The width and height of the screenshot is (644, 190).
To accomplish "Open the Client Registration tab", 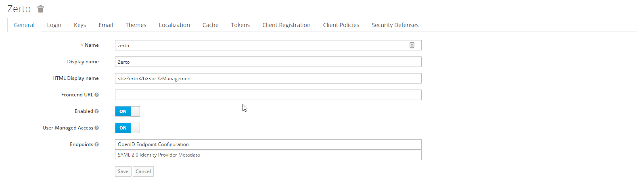I will pyautogui.click(x=286, y=25).
